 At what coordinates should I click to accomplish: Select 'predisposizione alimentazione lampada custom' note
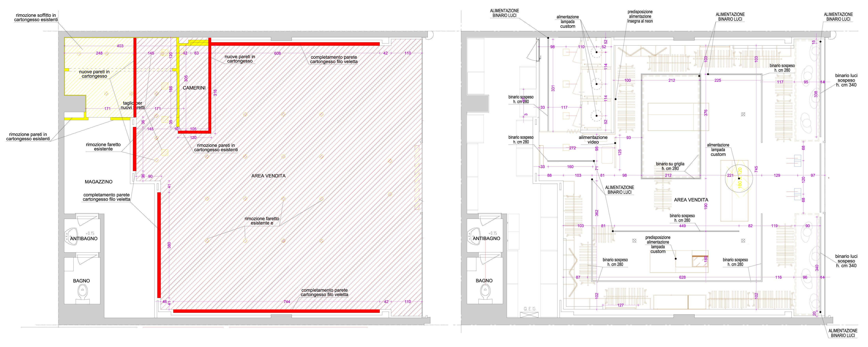pos(658,244)
